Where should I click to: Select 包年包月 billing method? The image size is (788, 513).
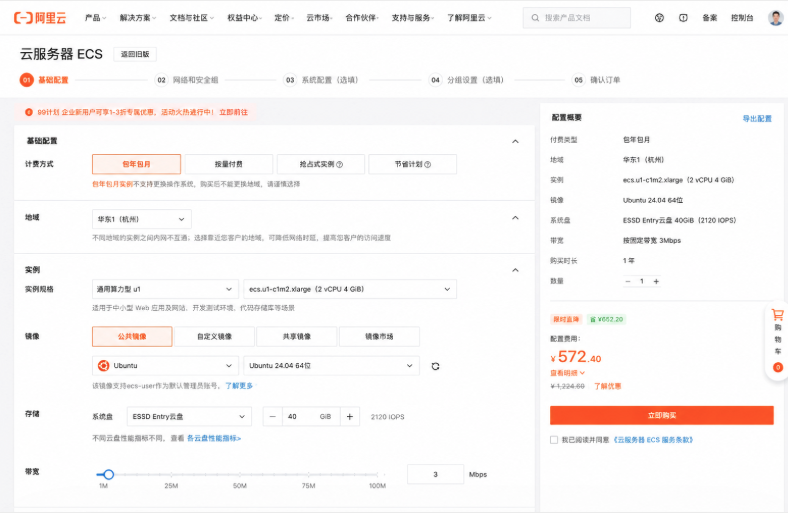point(136,164)
